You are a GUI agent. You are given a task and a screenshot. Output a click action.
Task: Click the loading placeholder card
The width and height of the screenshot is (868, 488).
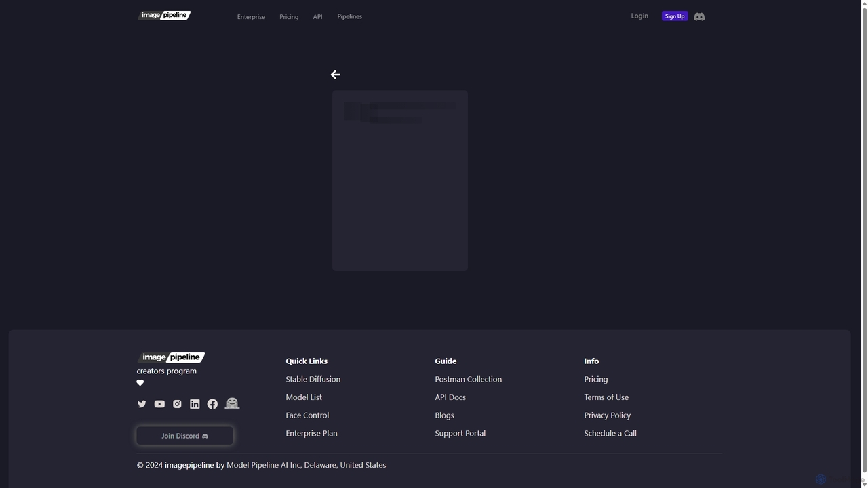click(x=400, y=181)
